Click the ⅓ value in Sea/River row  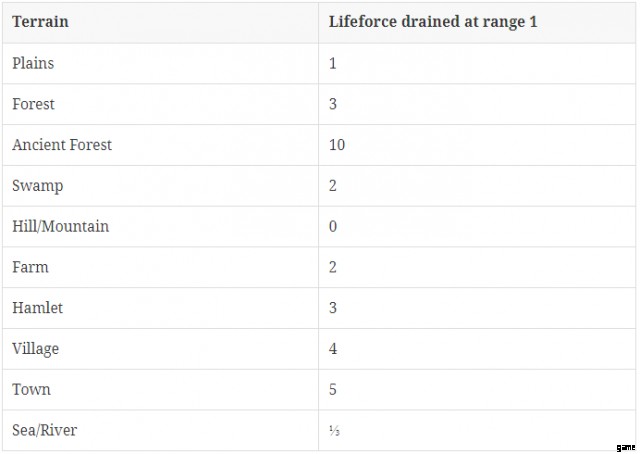click(x=334, y=430)
